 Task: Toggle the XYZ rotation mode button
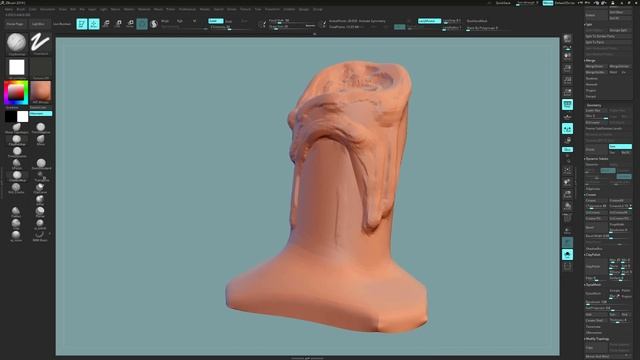pos(567,150)
